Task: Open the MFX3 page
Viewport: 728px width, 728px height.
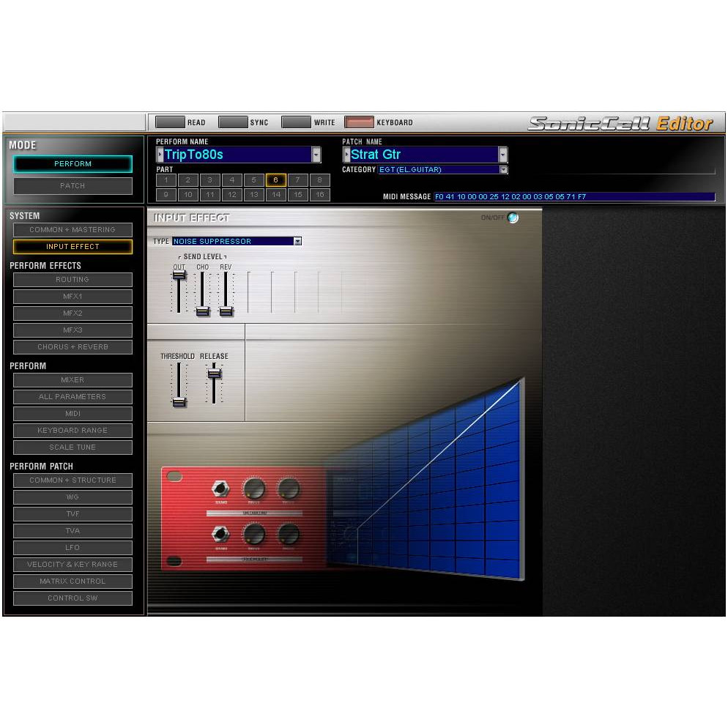Action: coord(73,330)
